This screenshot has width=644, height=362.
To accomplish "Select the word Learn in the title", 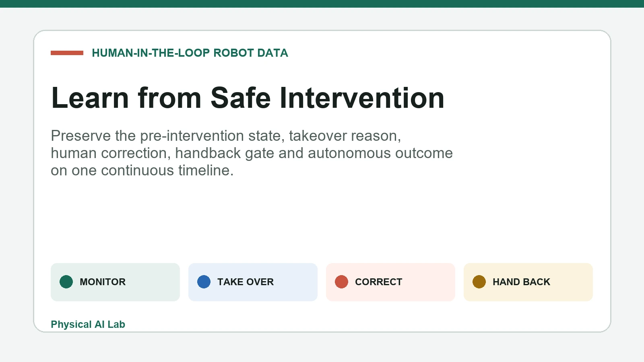I will [x=90, y=98].
